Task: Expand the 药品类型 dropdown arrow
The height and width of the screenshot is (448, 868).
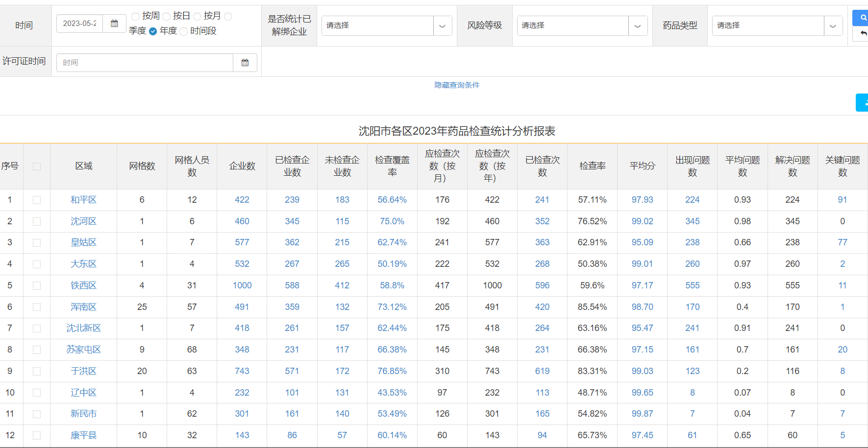Action: point(833,26)
